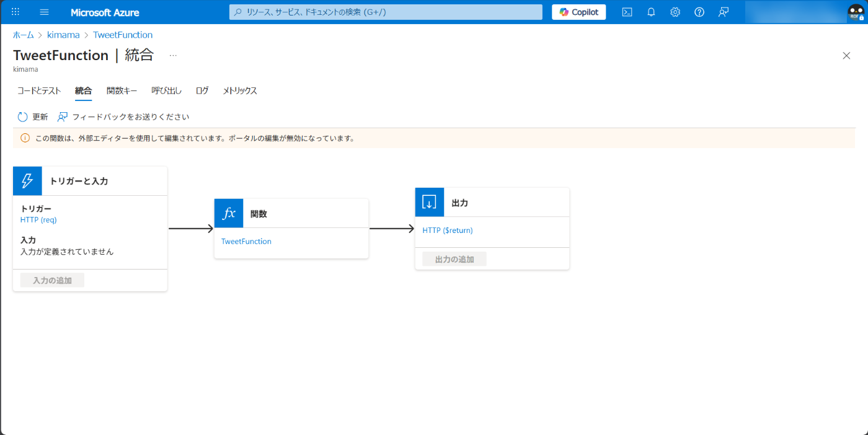Open the notifications bell

click(x=651, y=12)
